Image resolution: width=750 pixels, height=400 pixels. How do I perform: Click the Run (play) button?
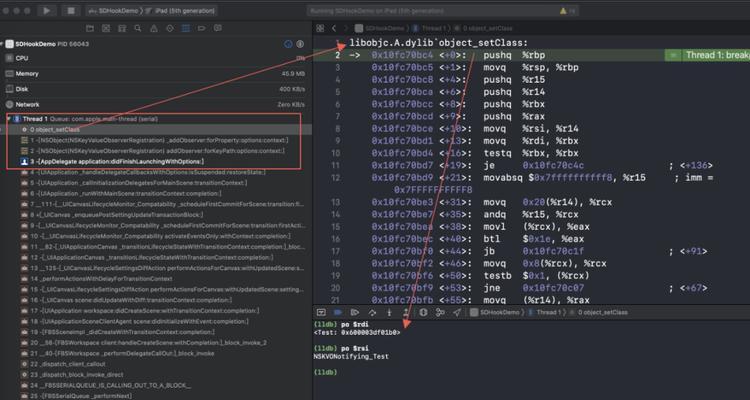coord(46,11)
